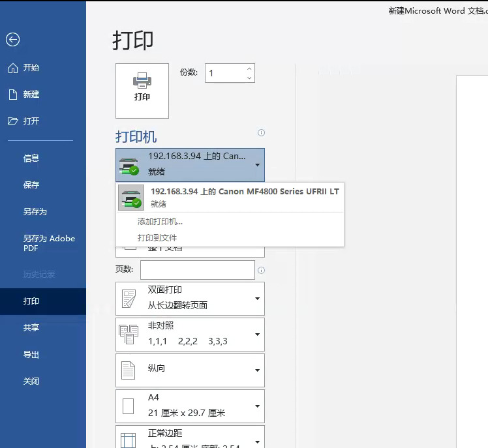Click the info icon next to 打印机 heading
The image size is (488, 448).
coord(261,133)
